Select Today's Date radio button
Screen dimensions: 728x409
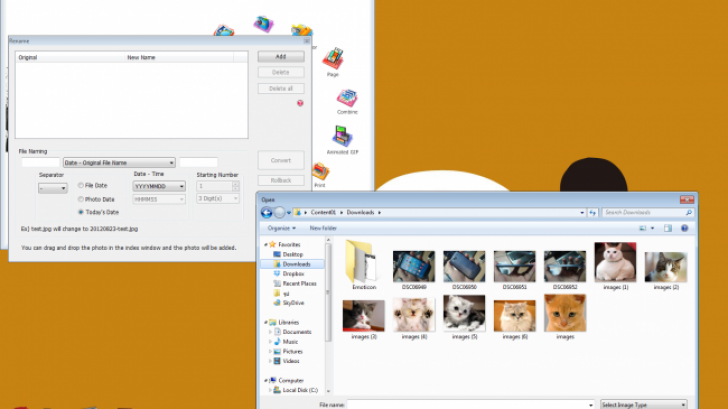pos(81,212)
